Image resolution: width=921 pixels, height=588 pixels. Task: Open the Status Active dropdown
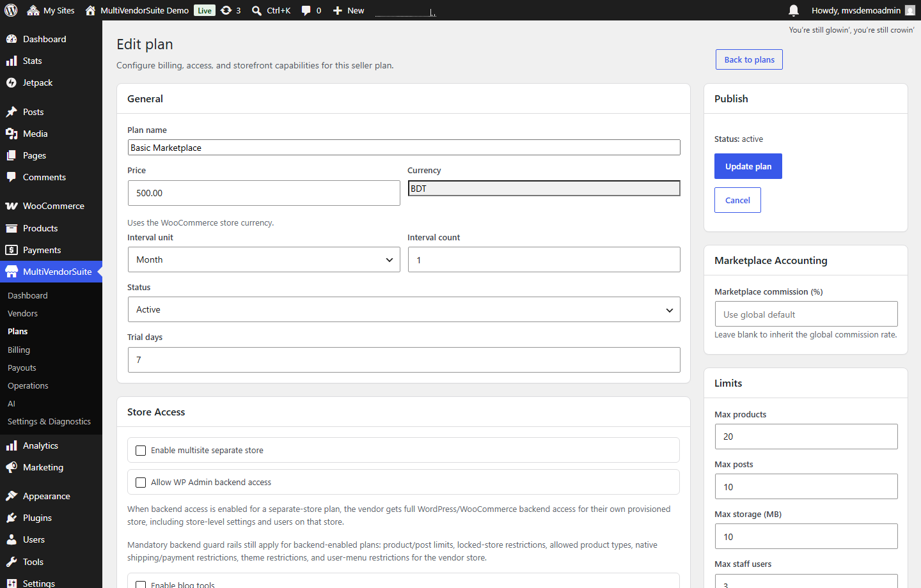404,309
